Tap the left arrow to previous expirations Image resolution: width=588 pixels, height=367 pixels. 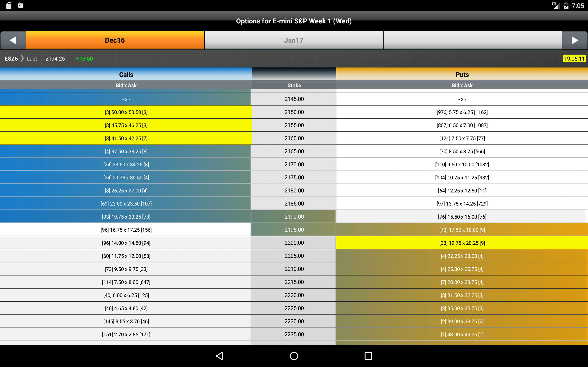click(x=13, y=40)
